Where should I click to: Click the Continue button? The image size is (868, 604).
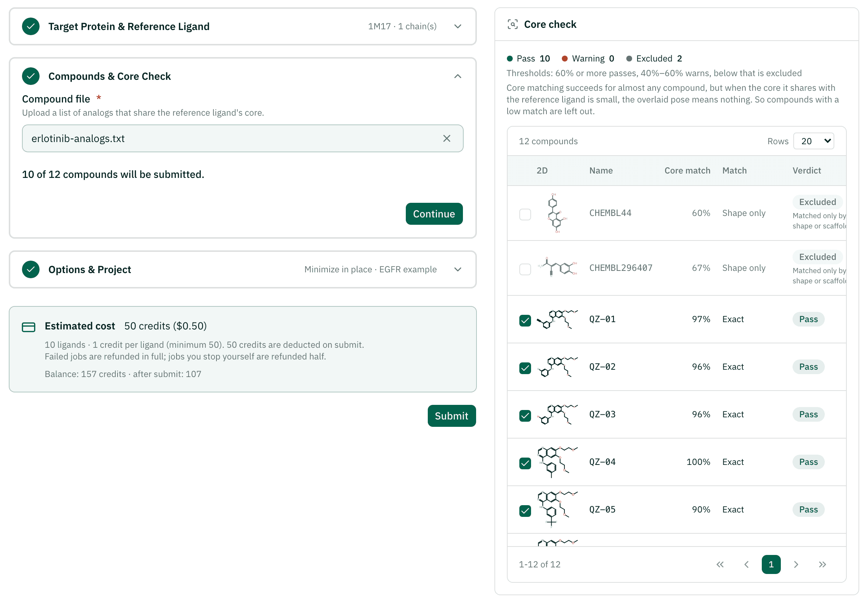pyautogui.click(x=434, y=214)
